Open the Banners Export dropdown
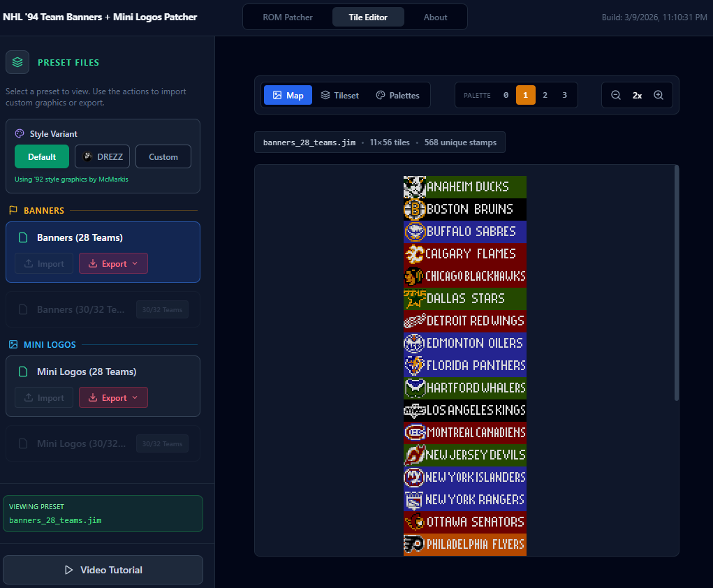Image resolution: width=713 pixels, height=588 pixels. click(113, 264)
